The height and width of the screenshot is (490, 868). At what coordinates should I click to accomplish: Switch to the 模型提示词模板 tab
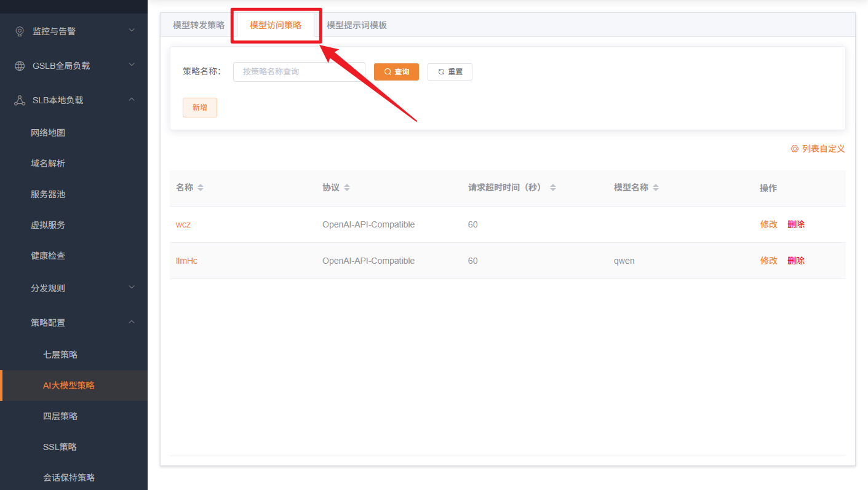tap(357, 25)
